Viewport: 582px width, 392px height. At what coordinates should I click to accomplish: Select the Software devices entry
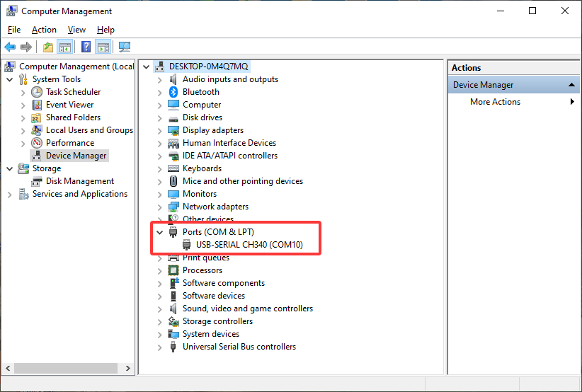[214, 296]
